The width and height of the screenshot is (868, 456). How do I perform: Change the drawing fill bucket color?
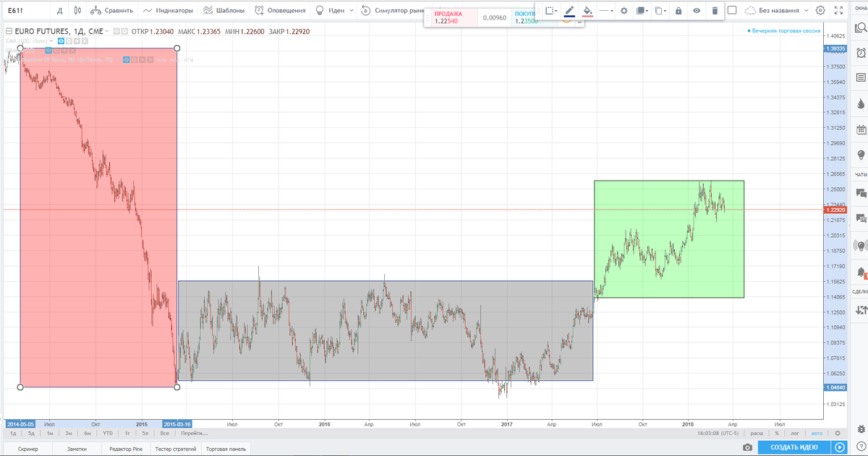(x=587, y=11)
